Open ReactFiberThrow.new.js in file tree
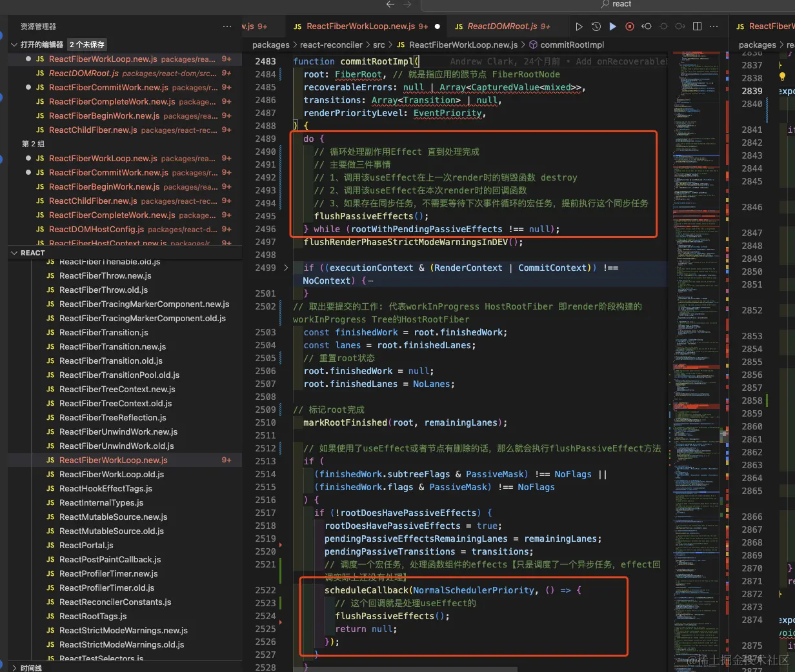The height and width of the screenshot is (672, 795). tap(125, 275)
